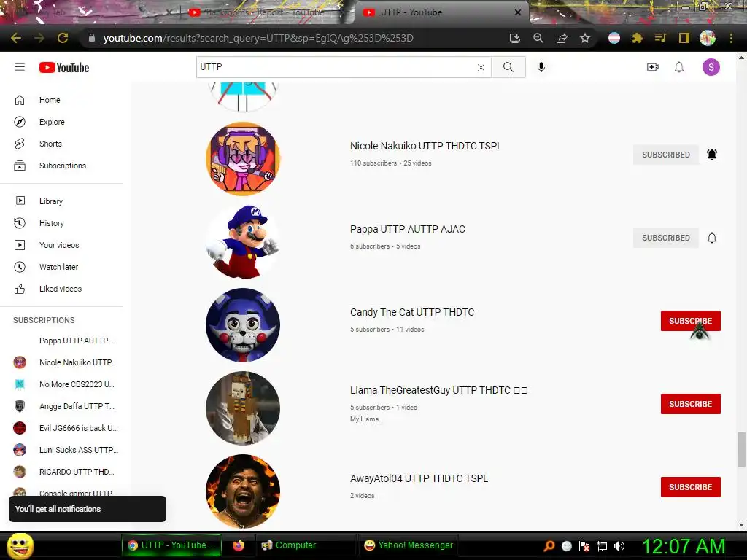Toggle notification bell for Pappa UTTP AUTTP AJAC
This screenshot has height=560, width=747.
pos(712,238)
